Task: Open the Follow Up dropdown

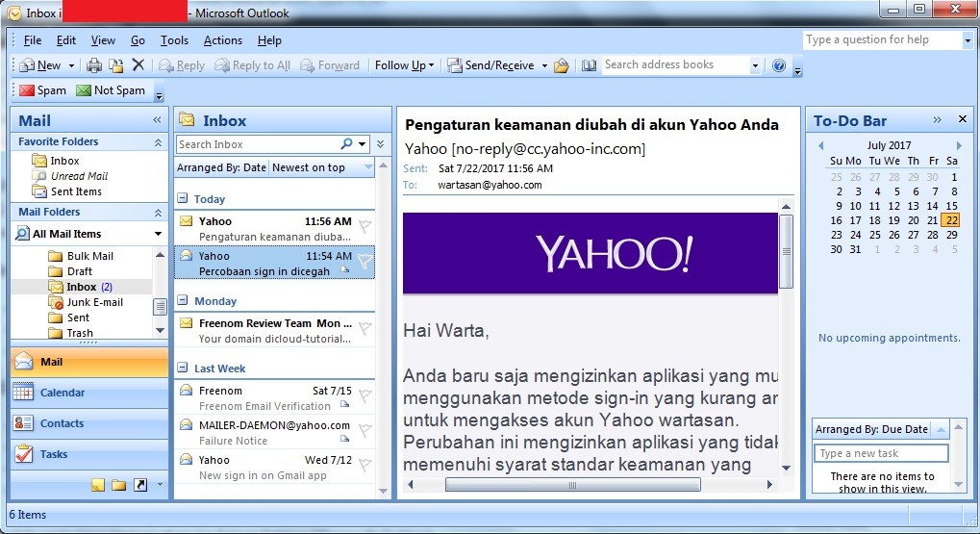Action: point(404,65)
